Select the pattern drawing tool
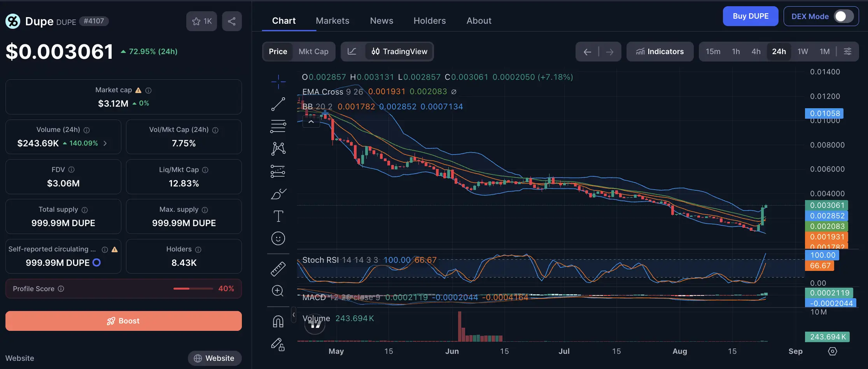The width and height of the screenshot is (868, 369). pyautogui.click(x=278, y=149)
